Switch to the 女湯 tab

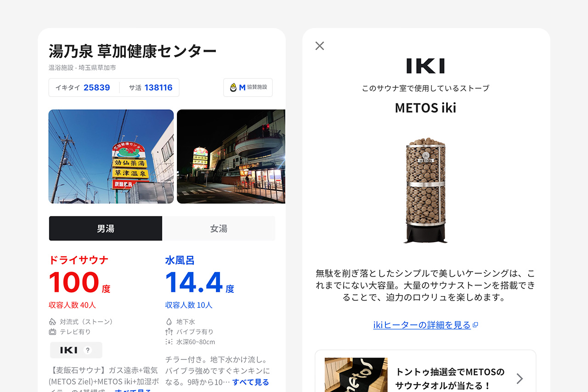click(x=219, y=228)
